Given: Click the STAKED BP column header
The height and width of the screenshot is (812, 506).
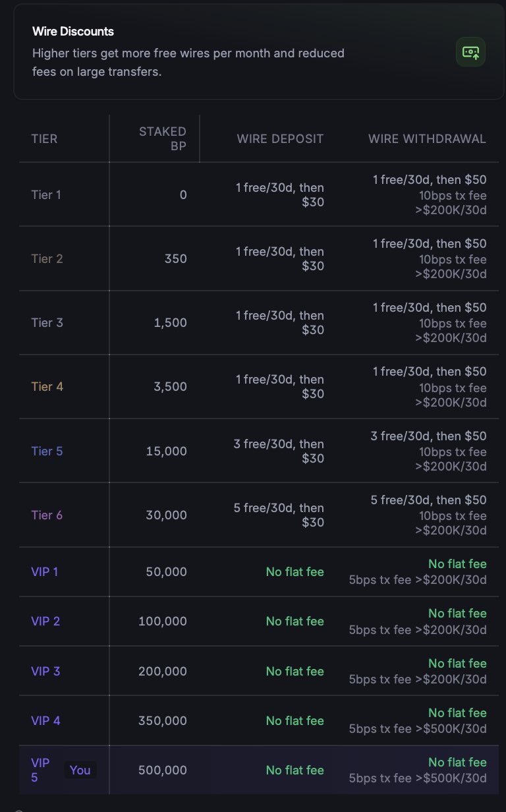Looking at the screenshot, I should pos(163,139).
